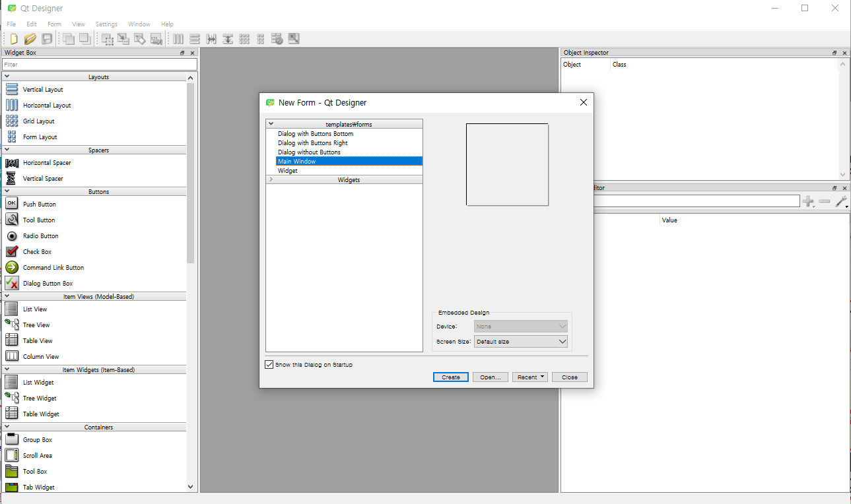Click the Close button in New Form dialog
This screenshot has height=504, width=851.
point(570,377)
